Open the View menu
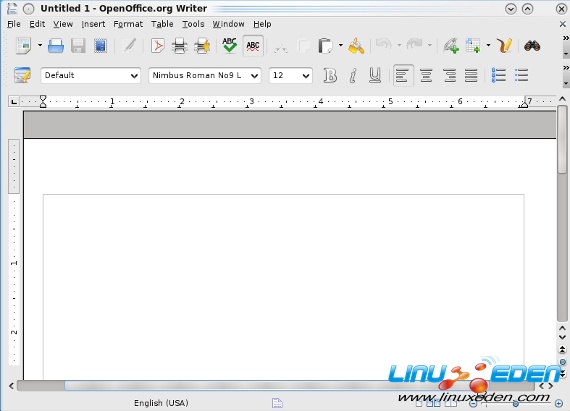Screen dimensions: 570x411 pyautogui.click(x=63, y=24)
